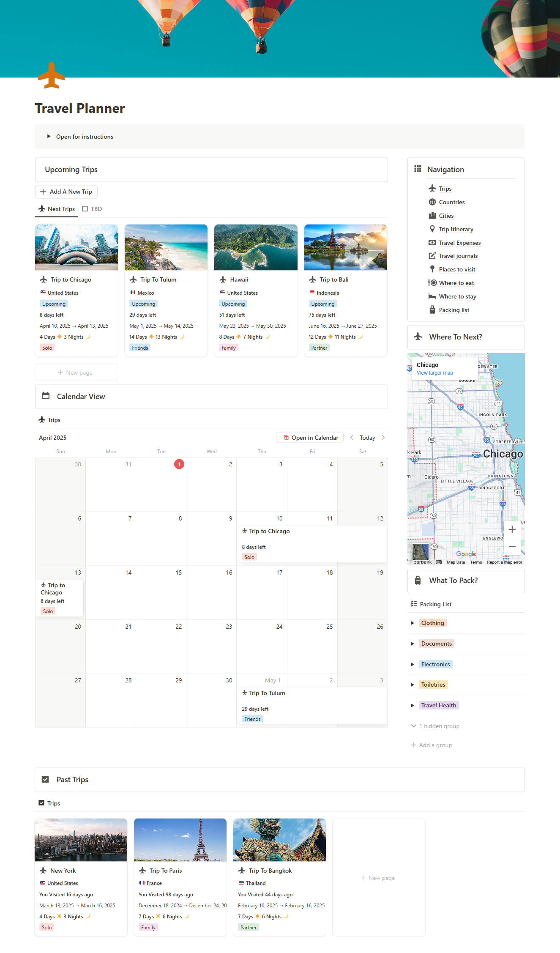Open Trip To Tulum event on May 1
Viewport: 560px width, 953px height.
pyautogui.click(x=313, y=706)
